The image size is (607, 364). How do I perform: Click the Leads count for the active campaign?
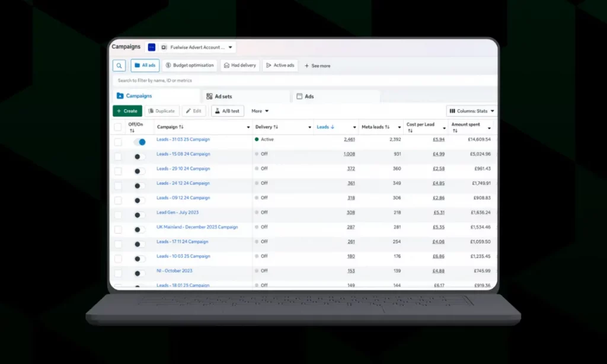pyautogui.click(x=349, y=139)
